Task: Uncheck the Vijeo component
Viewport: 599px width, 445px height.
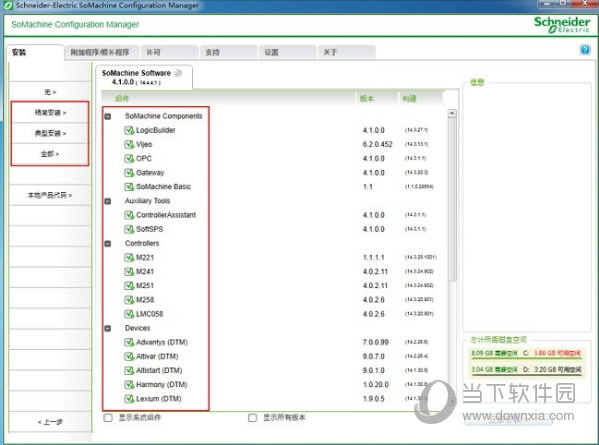Action: click(129, 144)
